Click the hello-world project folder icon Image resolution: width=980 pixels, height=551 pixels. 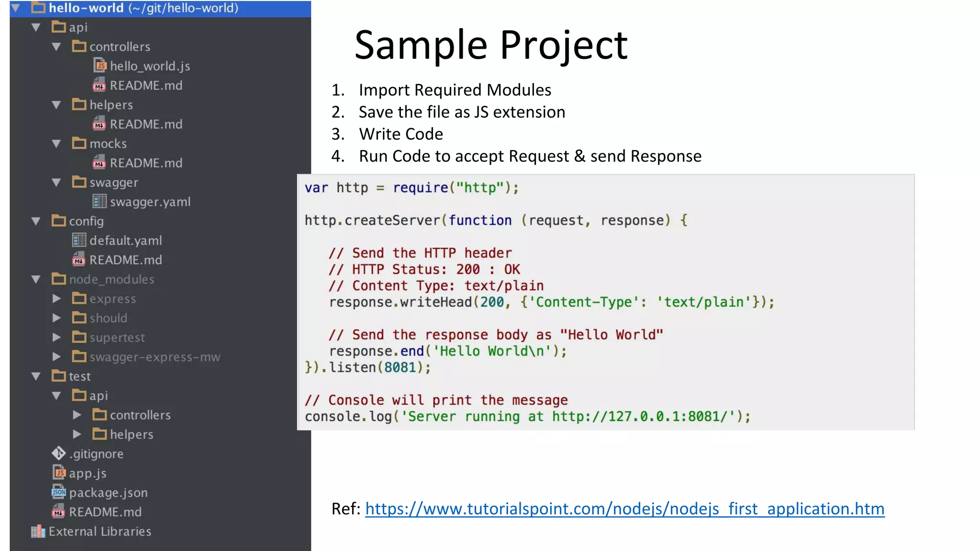click(x=38, y=7)
